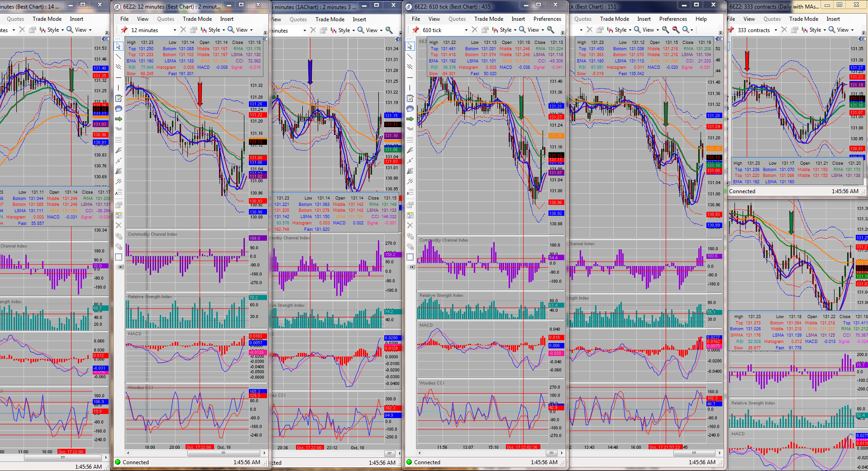The width and height of the screenshot is (868, 471).
Task: Pick the trend line tool in 12 minutes chart
Action: coord(119,57)
